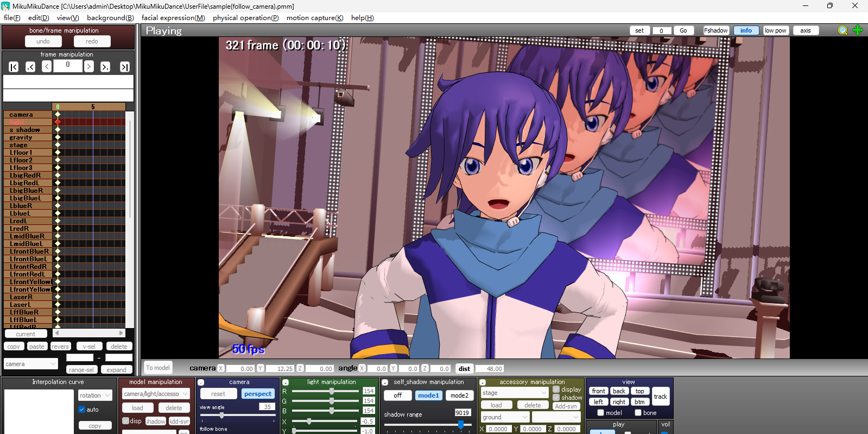The height and width of the screenshot is (434, 868).
Task: Go to next keyframe button
Action: (x=105, y=67)
